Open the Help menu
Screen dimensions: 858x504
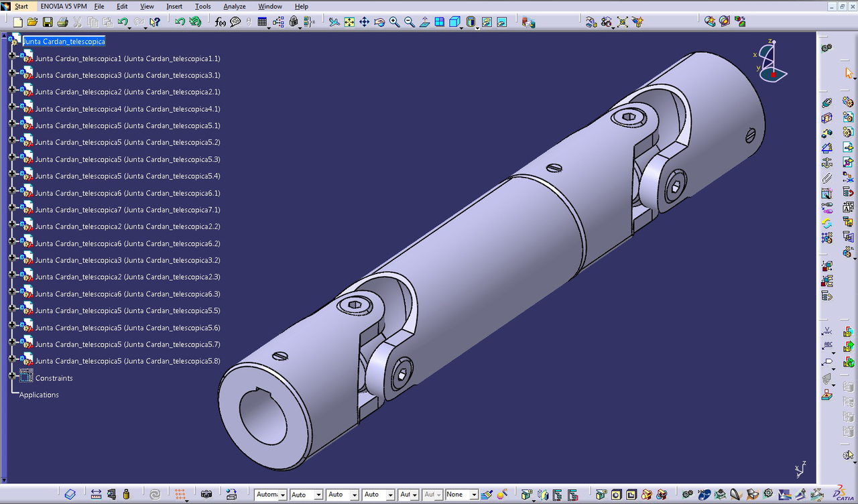pyautogui.click(x=302, y=6)
